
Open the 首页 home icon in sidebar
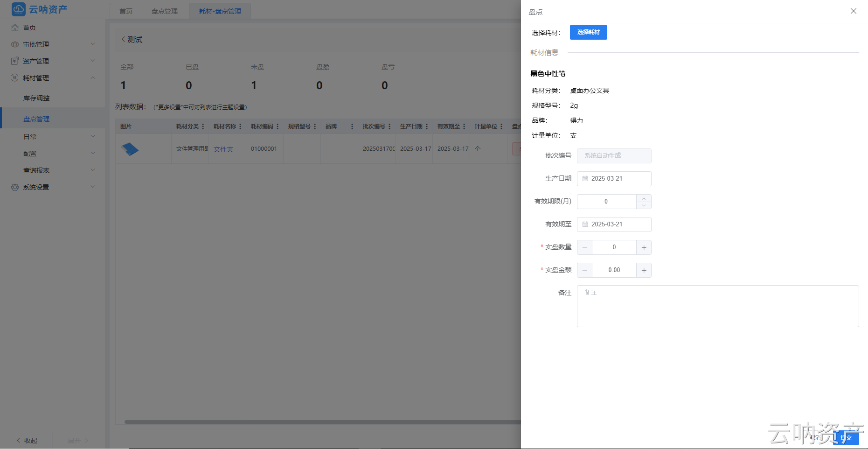click(14, 27)
